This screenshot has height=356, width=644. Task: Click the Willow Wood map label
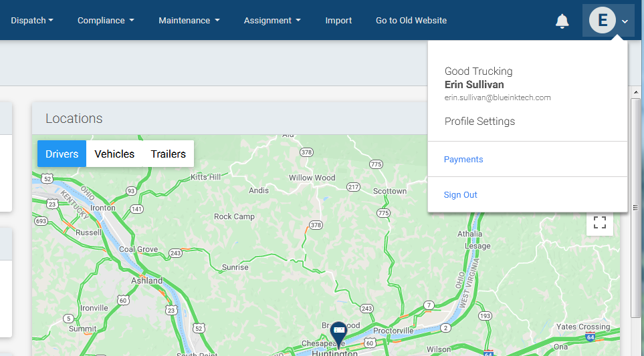312,178
